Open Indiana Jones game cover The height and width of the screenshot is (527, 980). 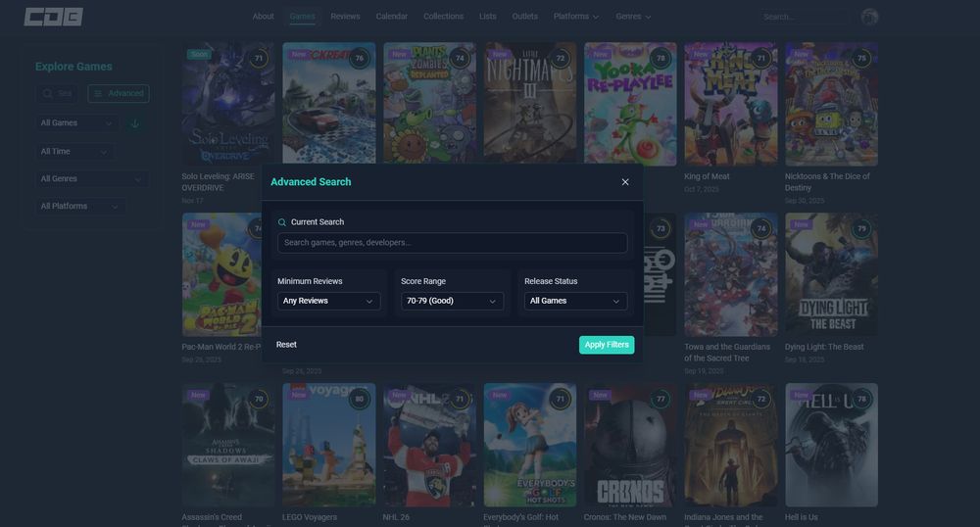point(731,445)
